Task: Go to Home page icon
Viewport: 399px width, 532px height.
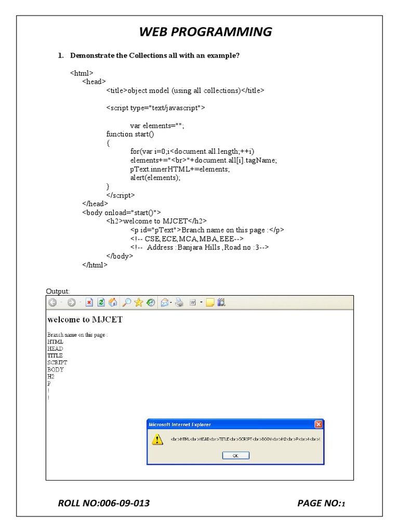Action: pyautogui.click(x=113, y=302)
